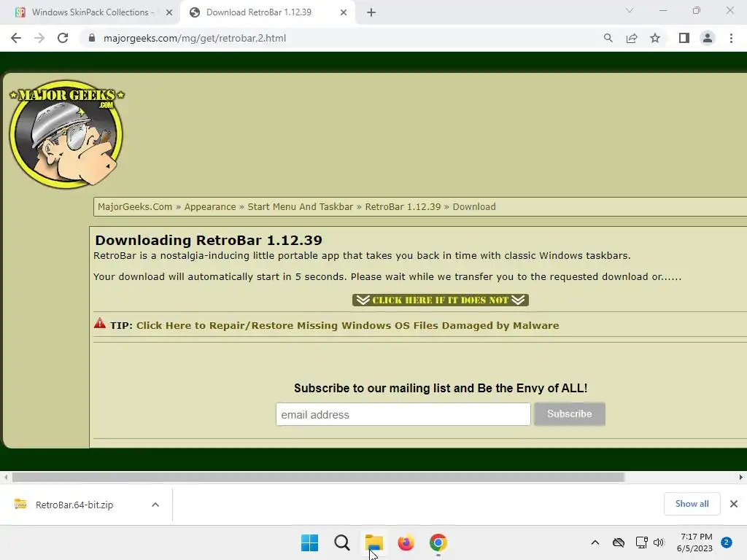Open Start Menu And Taskbar breadcrumb

click(x=300, y=206)
